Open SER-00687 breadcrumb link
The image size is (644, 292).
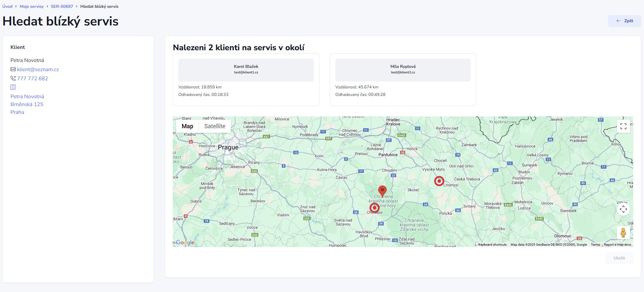point(62,7)
